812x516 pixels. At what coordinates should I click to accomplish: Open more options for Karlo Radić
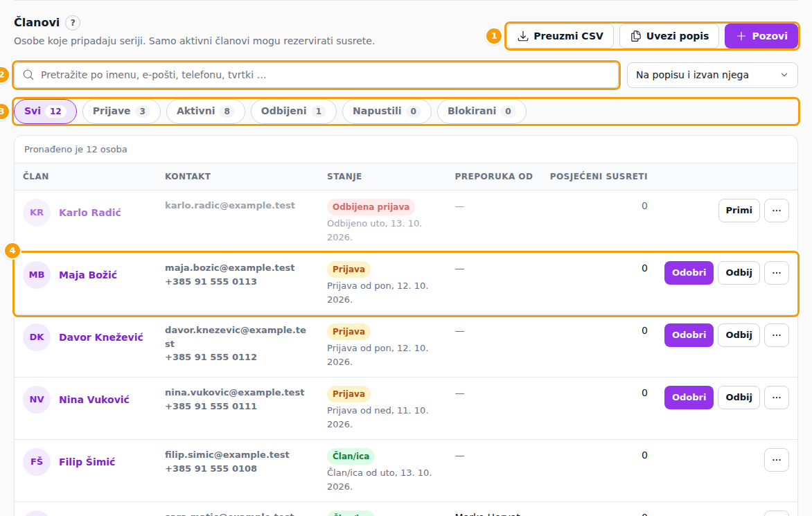(x=776, y=211)
